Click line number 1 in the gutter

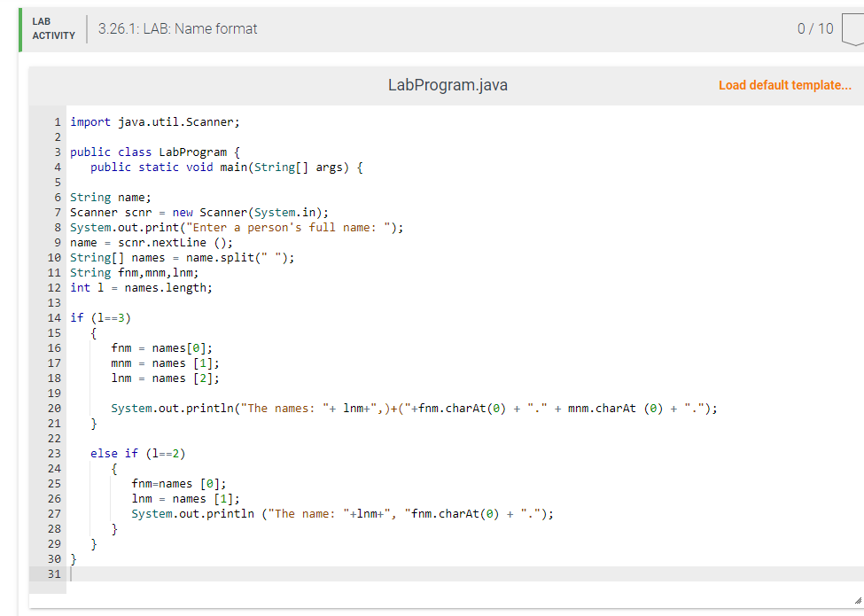[57, 121]
